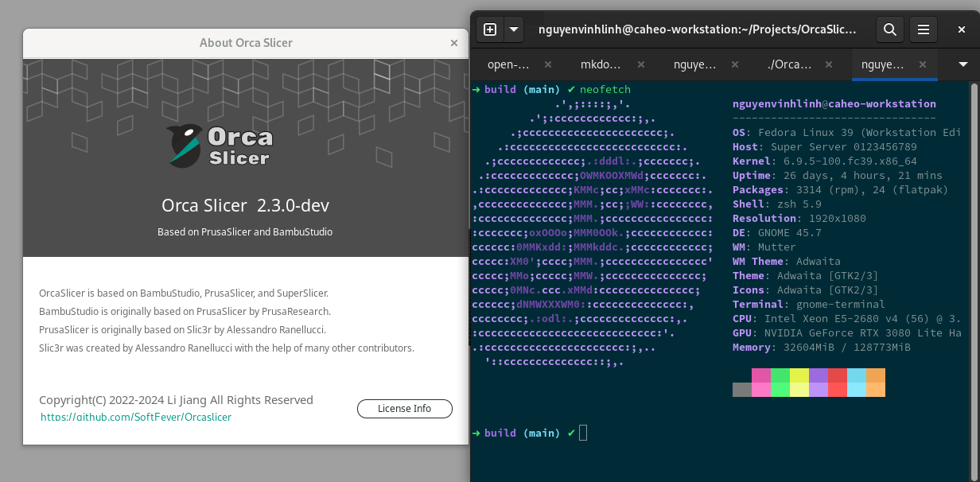Viewport: 980px width, 482px height.
Task: Click the empty terminal prompt cursor box
Action: (583, 433)
